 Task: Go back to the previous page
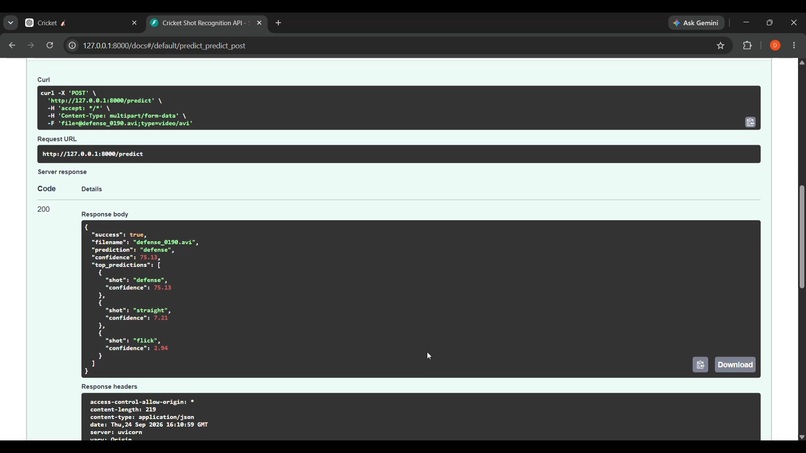[x=12, y=45]
